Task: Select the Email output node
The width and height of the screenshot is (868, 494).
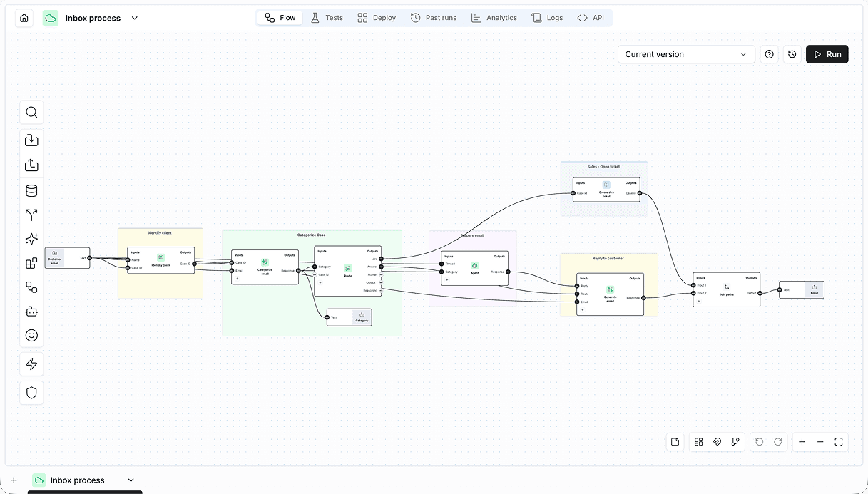Action: pos(802,289)
